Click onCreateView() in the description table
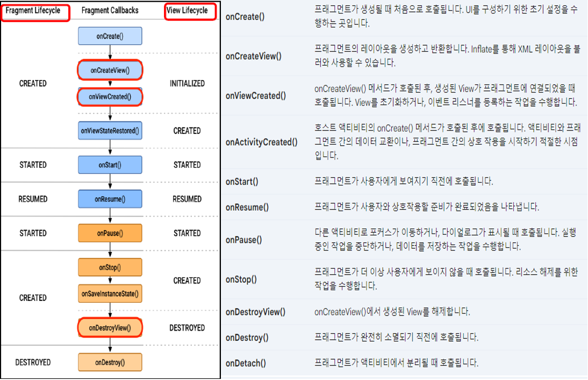Viewport: 588px width, 380px height. (x=254, y=56)
